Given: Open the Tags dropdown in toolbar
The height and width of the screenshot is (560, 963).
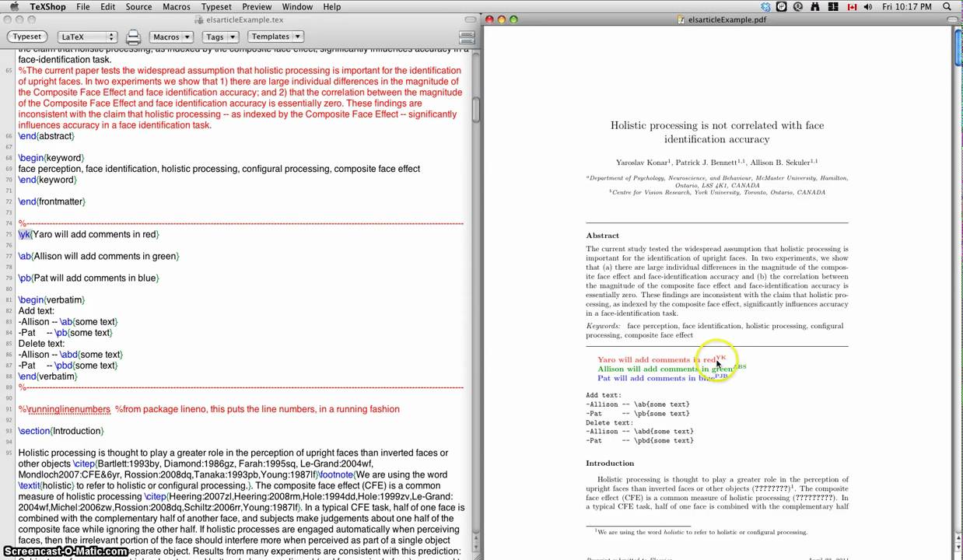Looking at the screenshot, I should pyautogui.click(x=219, y=37).
